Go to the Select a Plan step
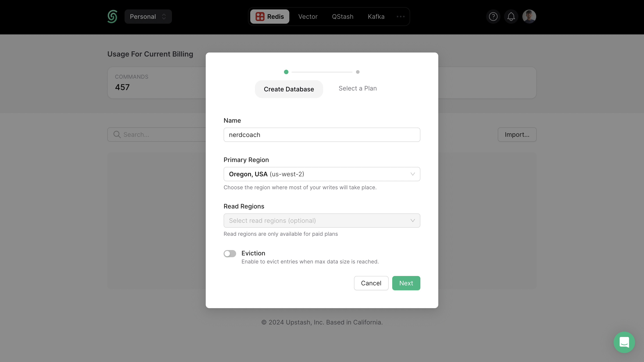This screenshot has width=644, height=362. 358,88
